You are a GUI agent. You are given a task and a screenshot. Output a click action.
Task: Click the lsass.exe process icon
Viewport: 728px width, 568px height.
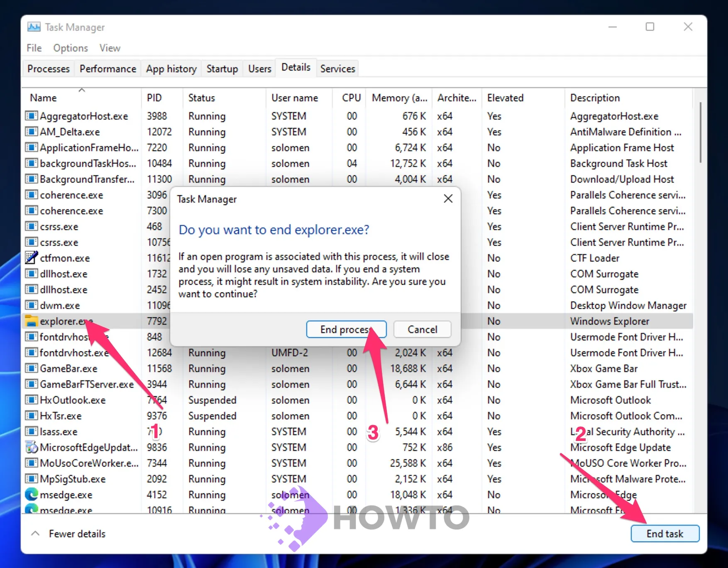pos(32,431)
